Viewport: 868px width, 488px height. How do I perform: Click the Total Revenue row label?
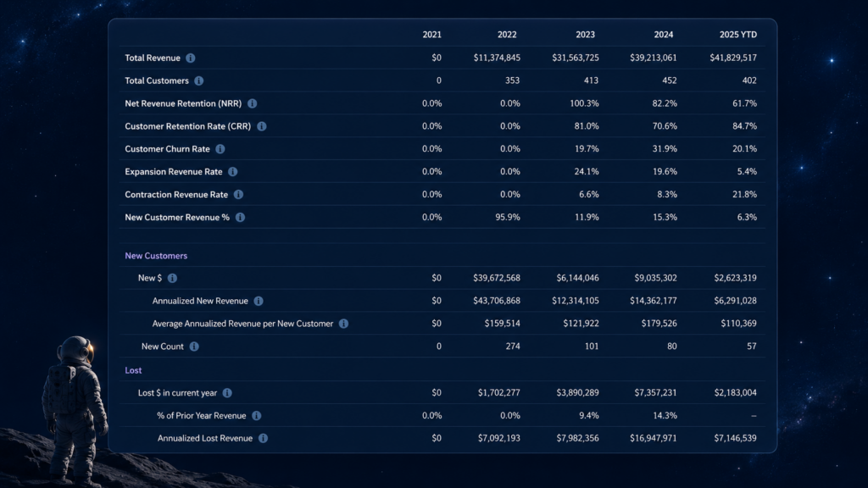tap(153, 58)
